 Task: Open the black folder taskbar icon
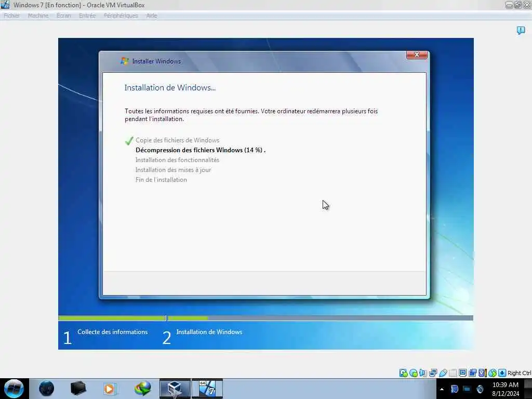coord(78,389)
